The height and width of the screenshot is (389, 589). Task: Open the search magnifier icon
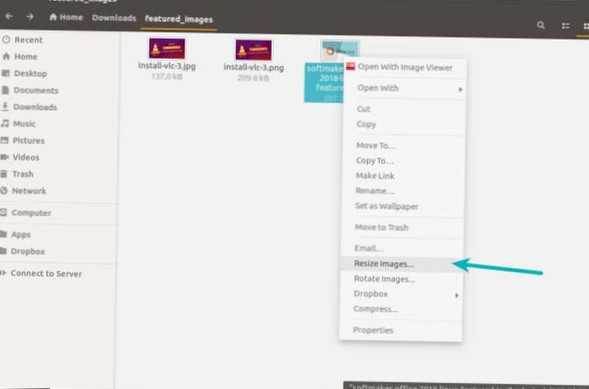point(541,25)
